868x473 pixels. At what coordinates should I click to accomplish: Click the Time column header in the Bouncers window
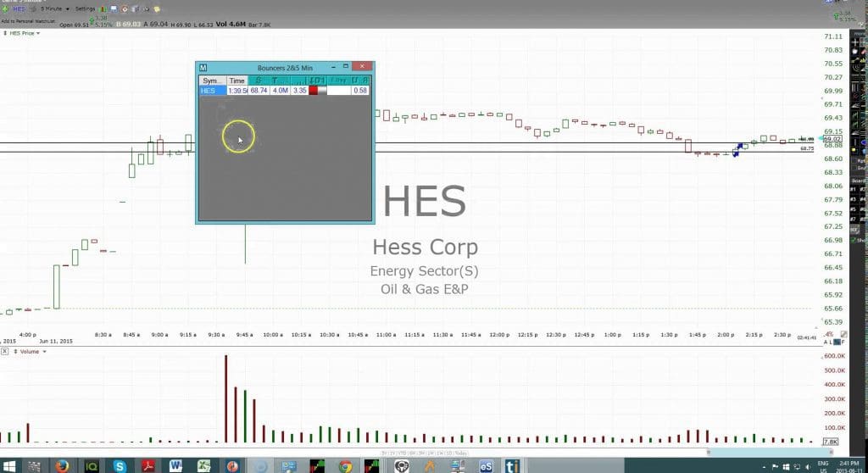pyautogui.click(x=237, y=81)
